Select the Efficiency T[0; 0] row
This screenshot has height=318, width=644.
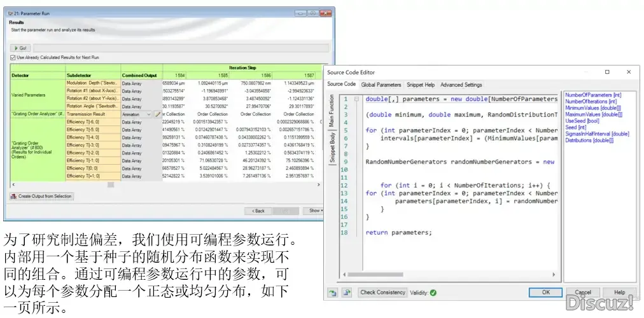coord(93,169)
